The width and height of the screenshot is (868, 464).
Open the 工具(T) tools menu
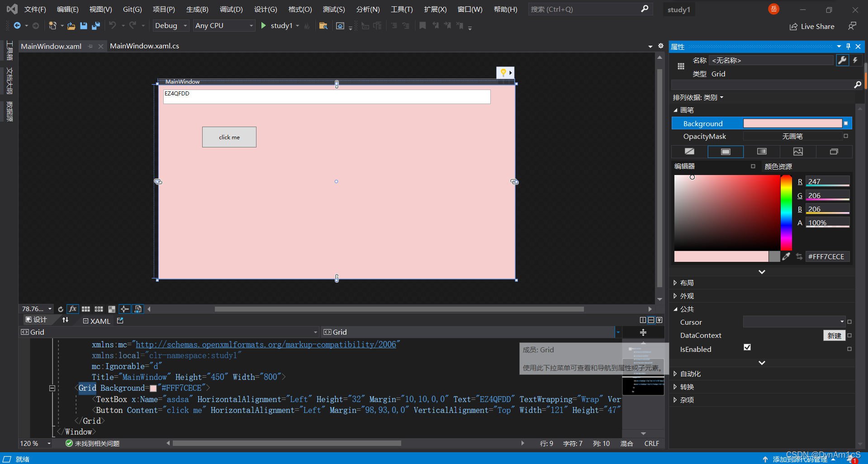[x=402, y=9]
